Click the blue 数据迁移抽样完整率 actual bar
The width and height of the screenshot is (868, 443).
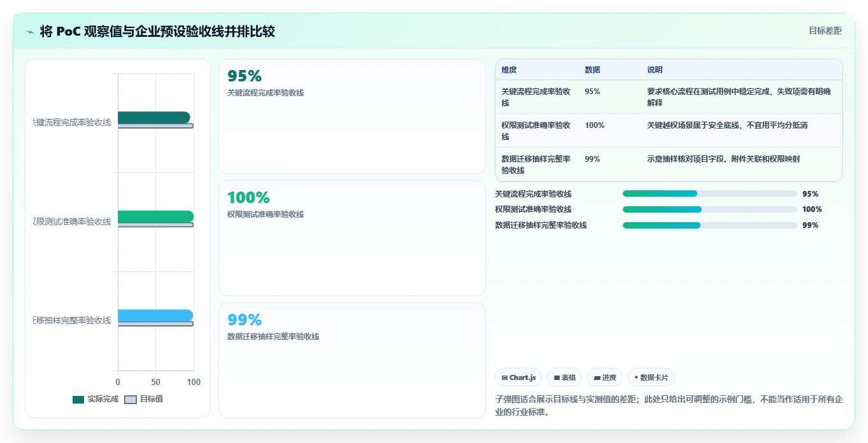[x=155, y=316]
